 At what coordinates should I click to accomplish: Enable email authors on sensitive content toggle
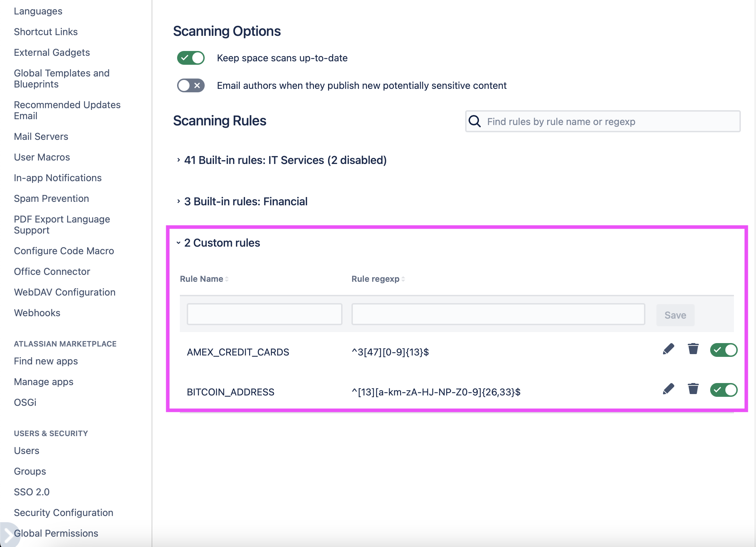191,85
